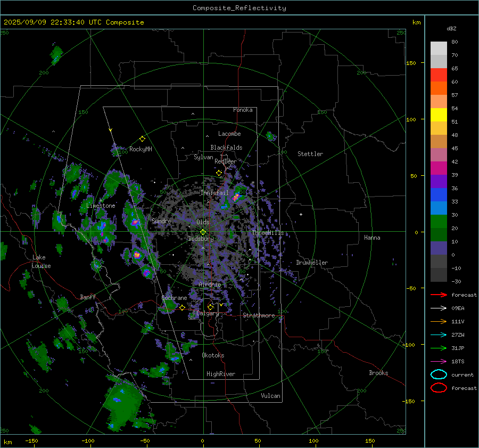Screen dimensions: 479x448
Task: Click the ThreeHills label
Action: click(268, 233)
